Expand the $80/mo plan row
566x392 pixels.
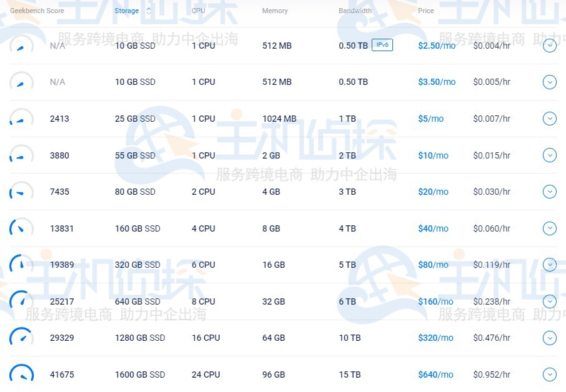pos(549,265)
